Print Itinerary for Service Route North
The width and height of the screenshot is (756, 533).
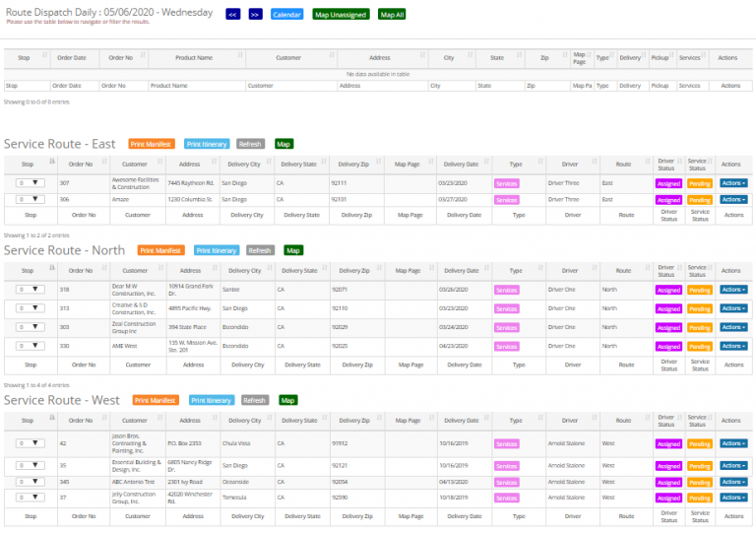click(x=217, y=250)
